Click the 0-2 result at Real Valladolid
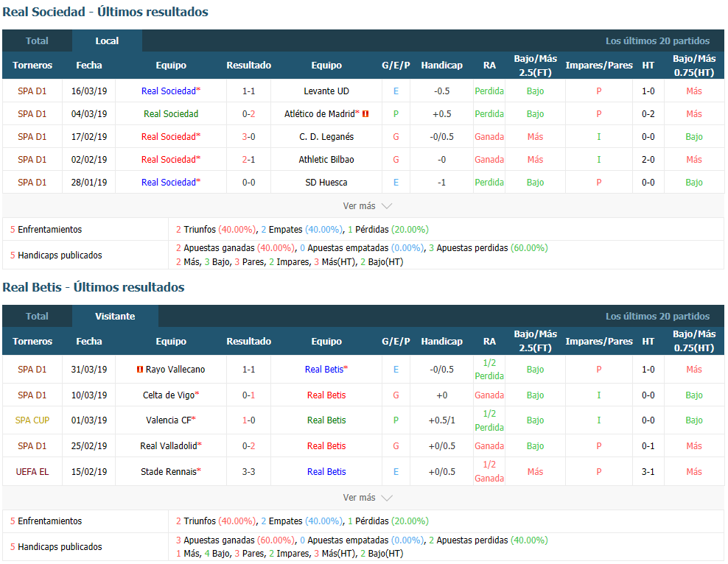Screen dimensions: 728x564 [249, 445]
